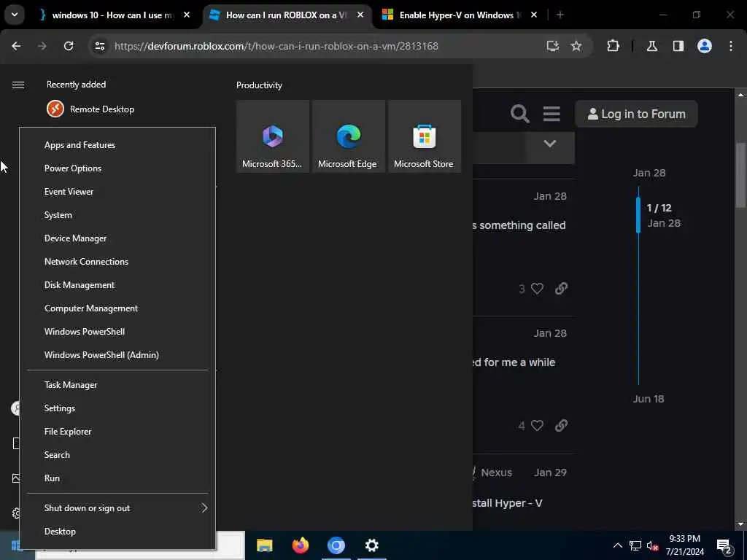Viewport: 747px width, 560px height.
Task: Switch to Chrome taskbar icon
Action: pos(336,545)
